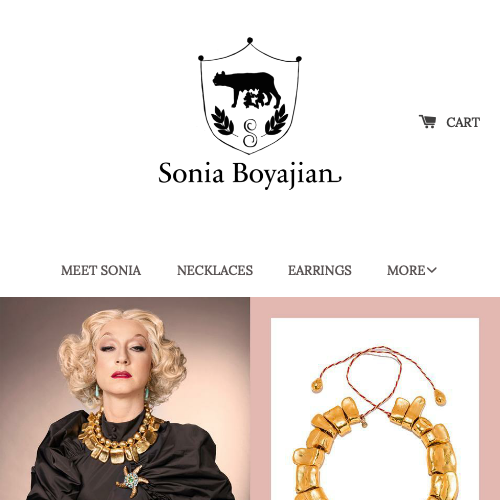This screenshot has width=500, height=500.
Task: Select the gold necklace product image
Action: click(x=375, y=409)
